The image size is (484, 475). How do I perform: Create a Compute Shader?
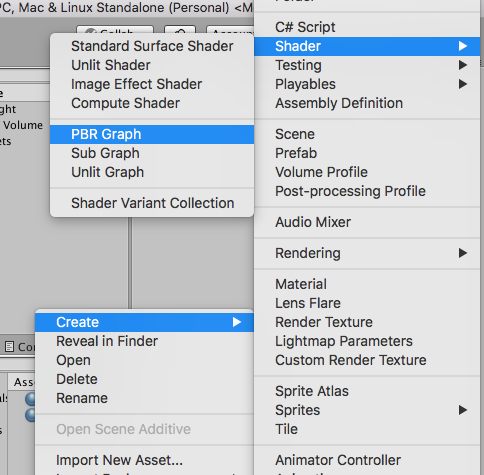pyautogui.click(x=152, y=103)
